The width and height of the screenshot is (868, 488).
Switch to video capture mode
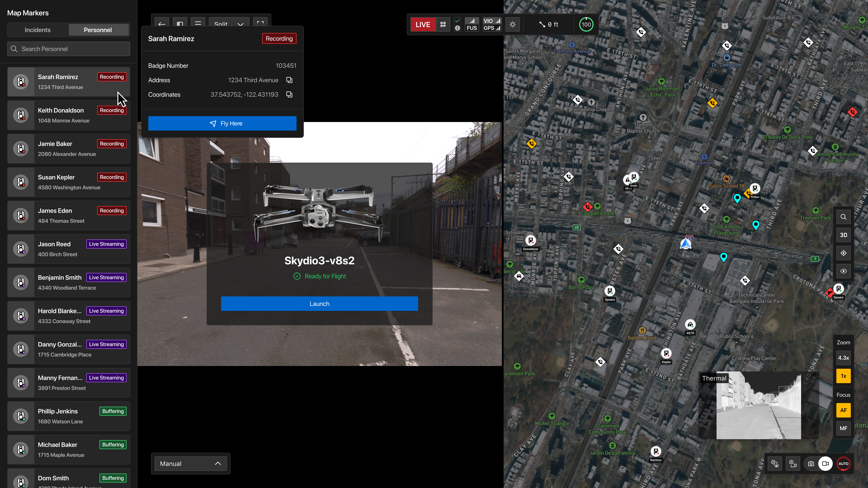(x=825, y=464)
